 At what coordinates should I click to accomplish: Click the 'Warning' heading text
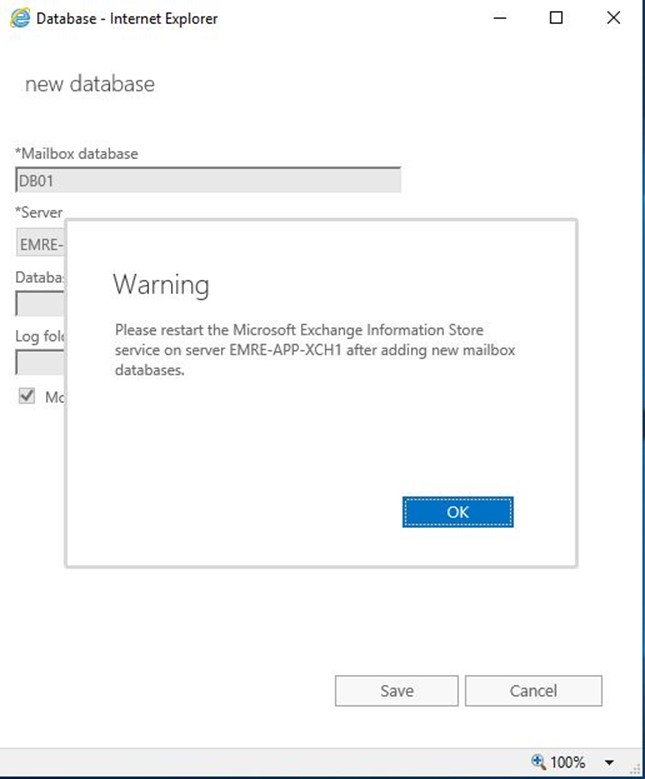pos(161,285)
